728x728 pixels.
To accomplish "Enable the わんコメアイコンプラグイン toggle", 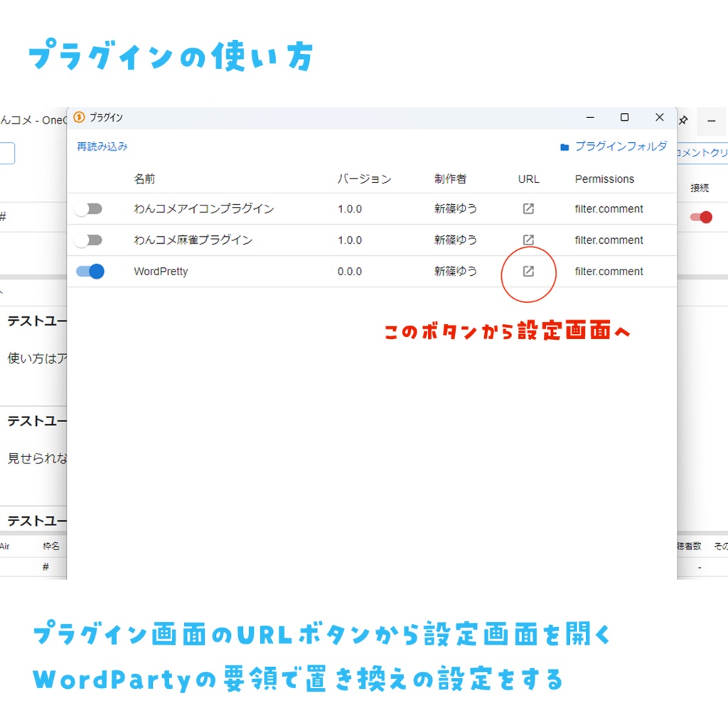I will (x=88, y=208).
